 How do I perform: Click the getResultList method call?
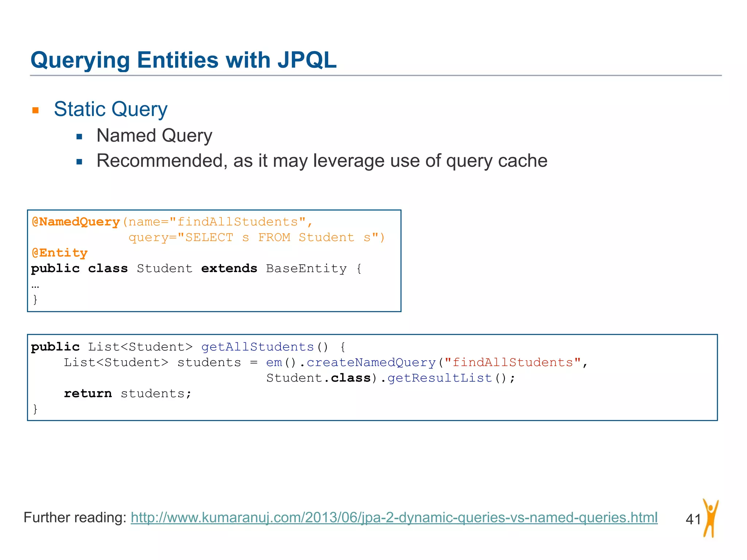[x=440, y=378]
